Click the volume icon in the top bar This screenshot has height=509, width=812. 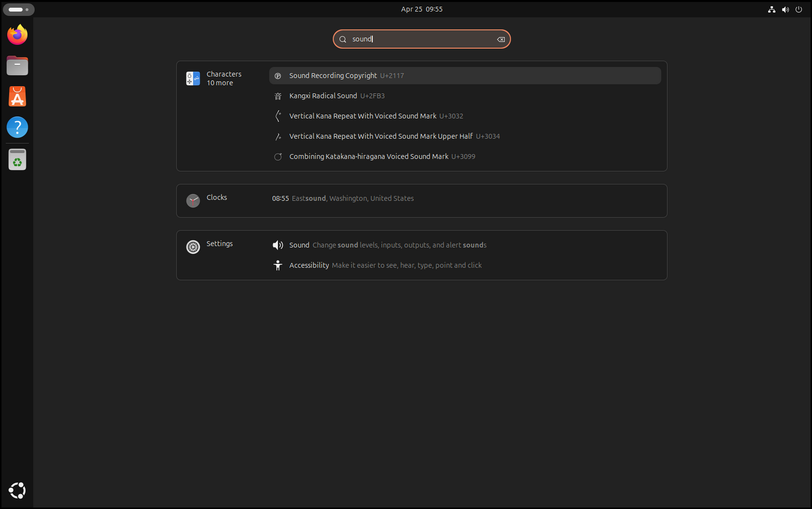(x=785, y=9)
